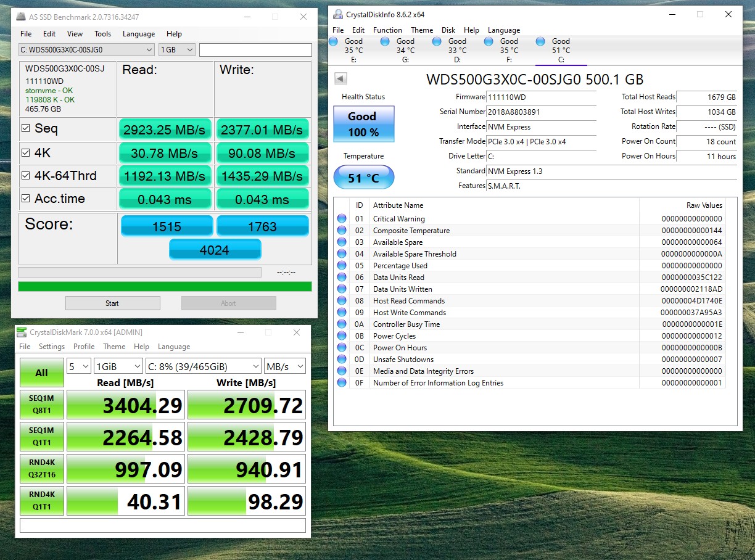
Task: Click status orb for Error Information Log Entries
Action: click(x=342, y=383)
